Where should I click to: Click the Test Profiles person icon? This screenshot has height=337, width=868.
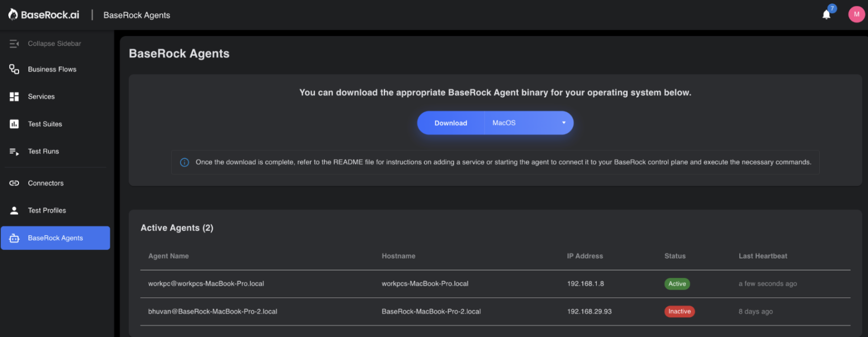(x=14, y=210)
